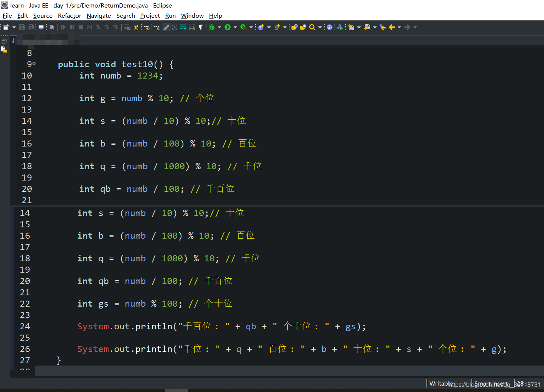Click the Skip All Breakpoints icon
Viewport: 544px width, 392px height.
[52, 27]
